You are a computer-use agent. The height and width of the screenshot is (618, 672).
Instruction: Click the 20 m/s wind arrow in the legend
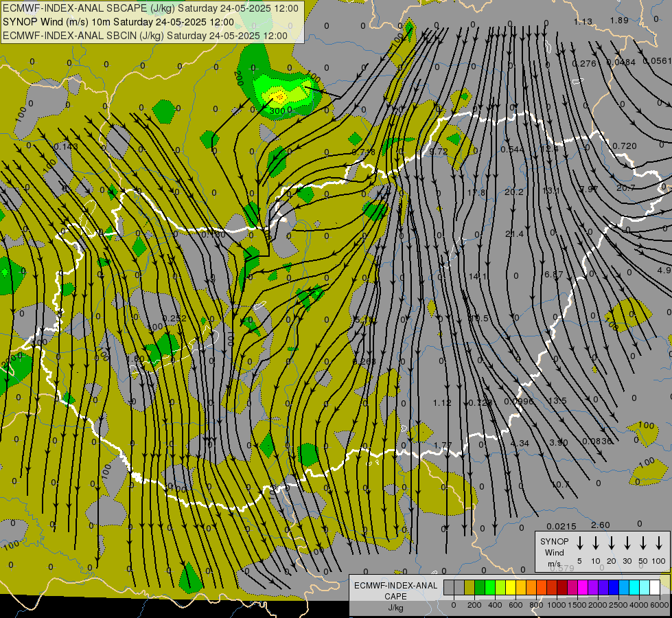coord(612,543)
